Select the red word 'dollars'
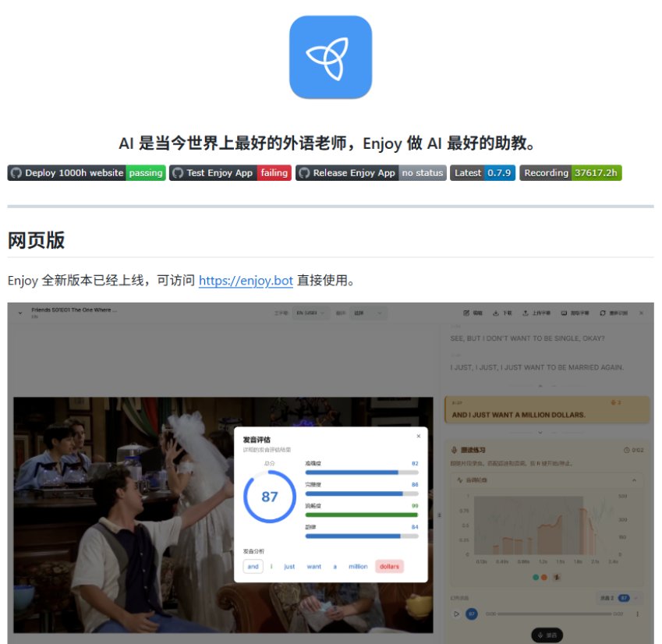 389,566
